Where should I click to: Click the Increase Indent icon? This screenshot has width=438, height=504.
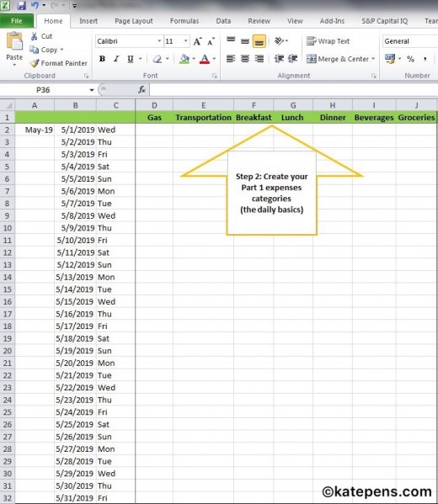pyautogui.click(x=292, y=59)
